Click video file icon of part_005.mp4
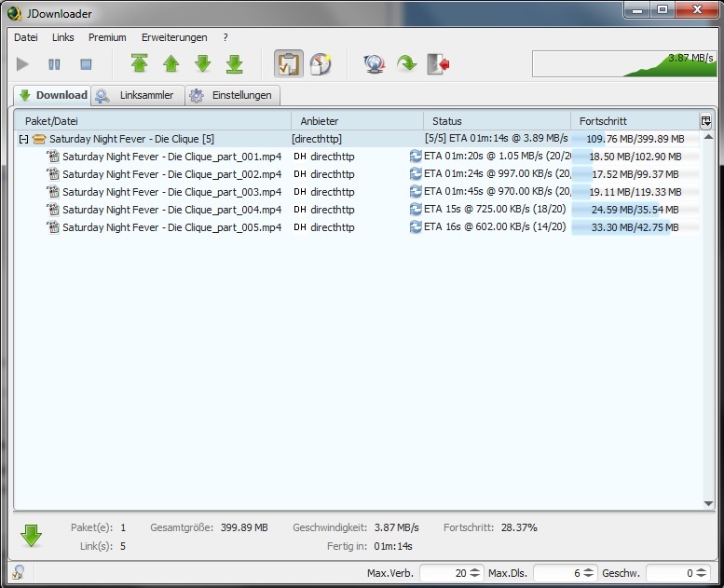 pos(53,227)
